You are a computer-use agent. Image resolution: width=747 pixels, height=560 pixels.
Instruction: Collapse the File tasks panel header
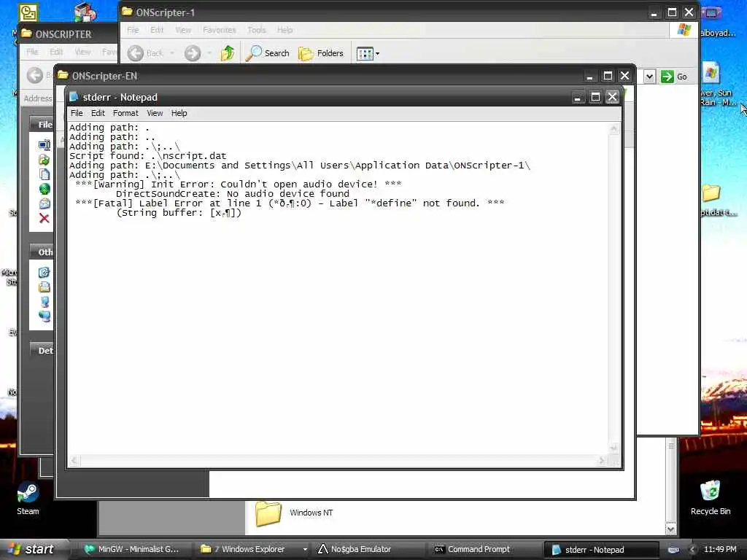click(x=42, y=124)
